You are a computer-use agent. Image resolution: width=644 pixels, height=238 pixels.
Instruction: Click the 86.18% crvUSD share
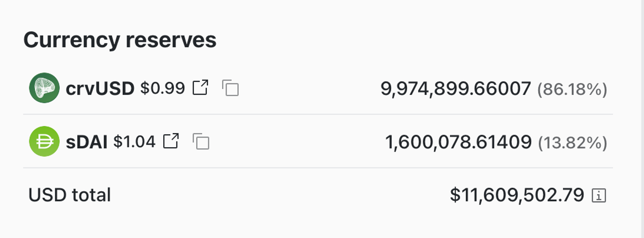572,89
